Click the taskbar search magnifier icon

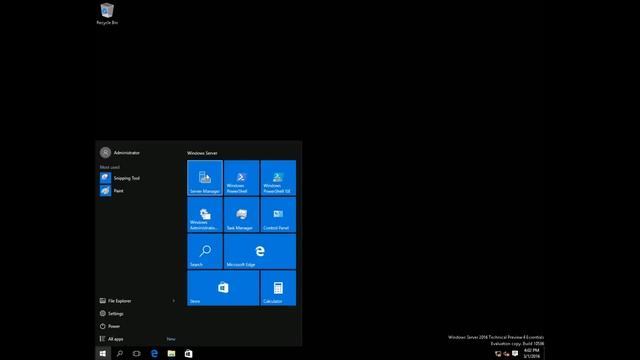pos(120,353)
